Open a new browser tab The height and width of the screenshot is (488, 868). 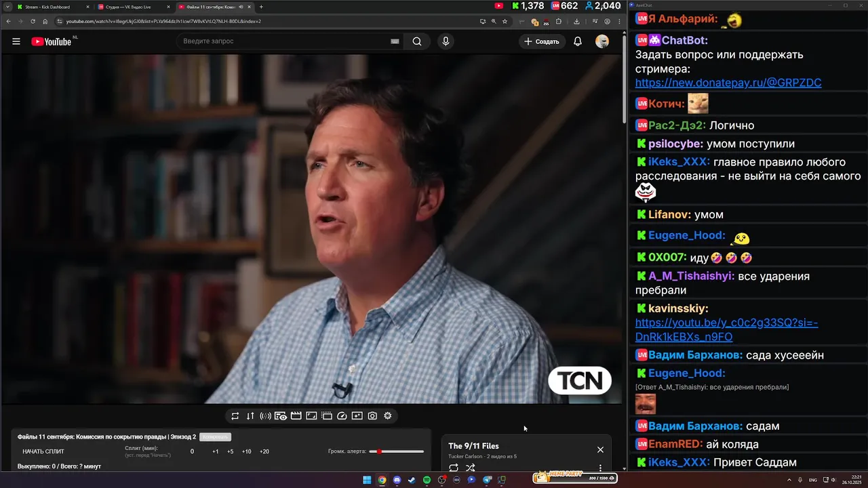pos(261,7)
